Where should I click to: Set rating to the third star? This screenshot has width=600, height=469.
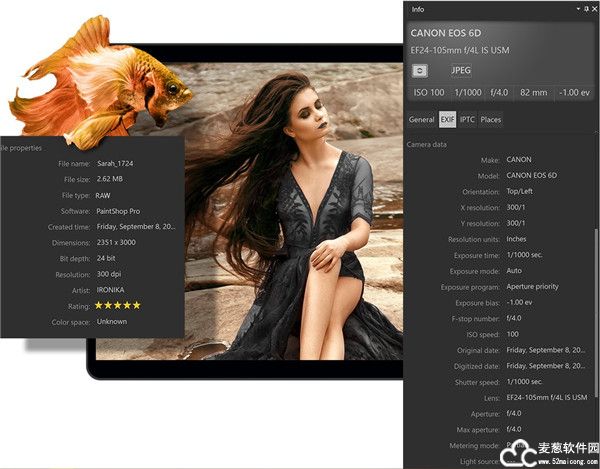(118, 305)
